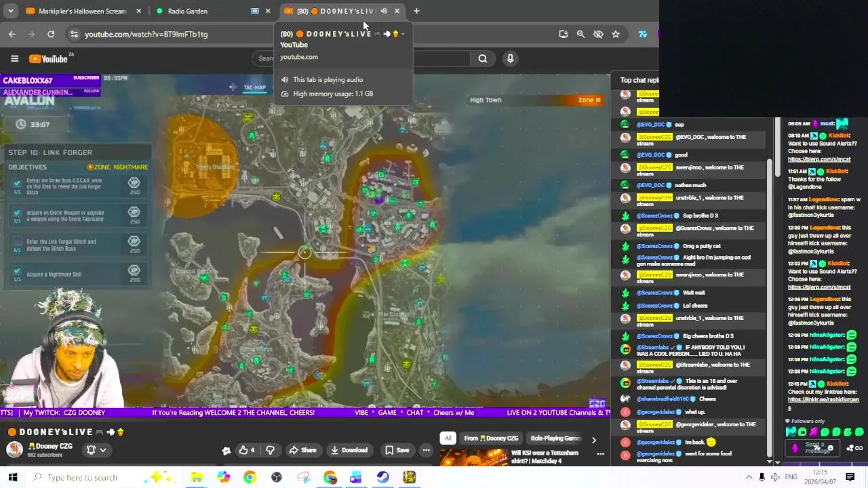
Task: Save the video to a playlist
Action: click(397, 450)
